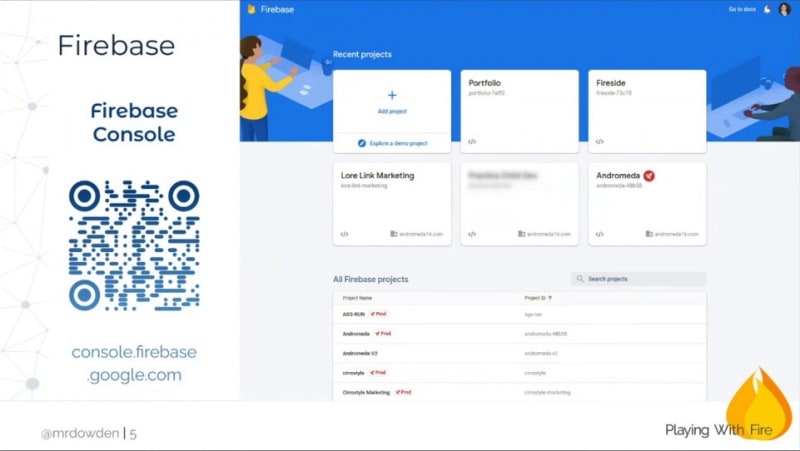Click the search magnifier icon
The image size is (800, 451).
580,279
